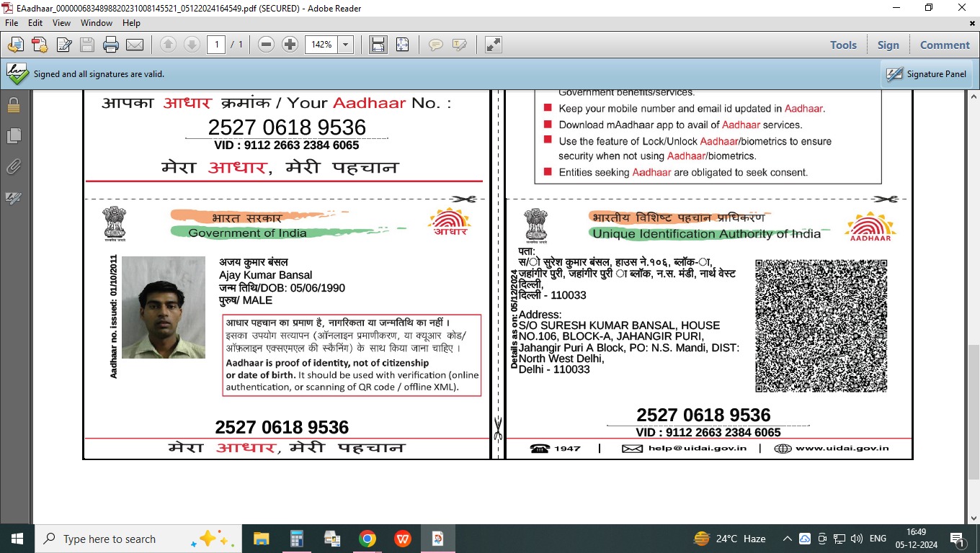The height and width of the screenshot is (553, 980).
Task: Click the Print file icon
Action: point(110,45)
